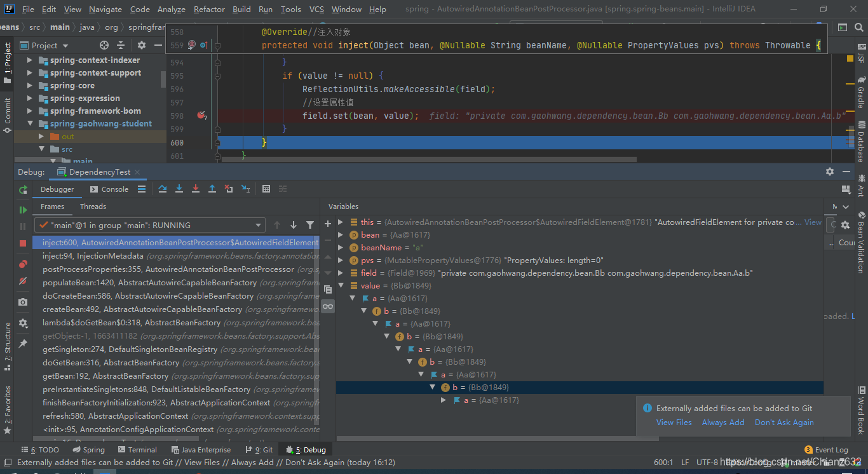The image size is (868, 474).
Task: Expand the 'bean = {Aa@1617}' variable
Action: pyautogui.click(x=341, y=235)
